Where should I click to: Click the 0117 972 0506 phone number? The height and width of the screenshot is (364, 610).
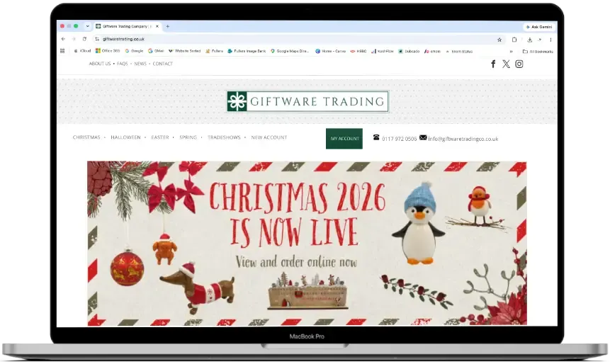(x=399, y=139)
